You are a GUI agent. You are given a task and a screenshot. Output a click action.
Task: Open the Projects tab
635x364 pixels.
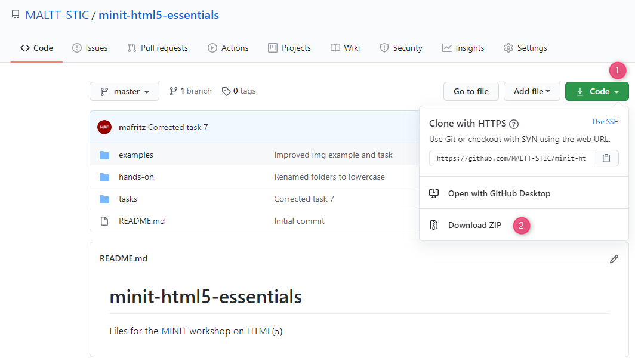289,48
